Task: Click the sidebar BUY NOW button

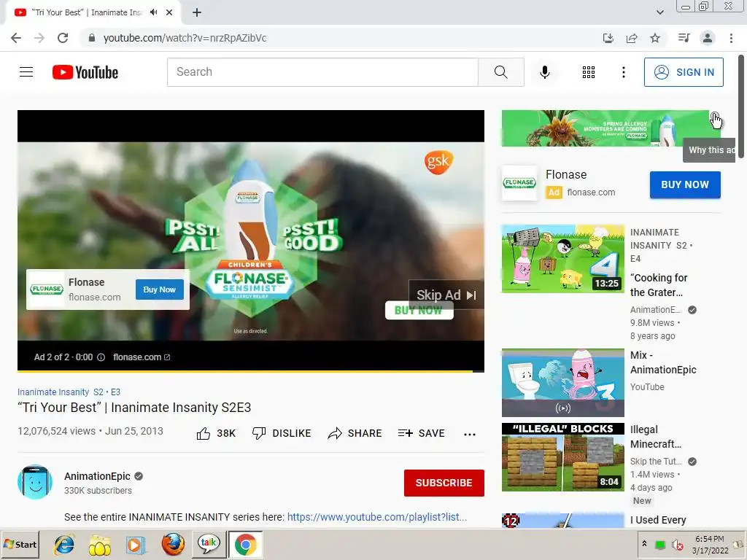Action: [x=685, y=184]
